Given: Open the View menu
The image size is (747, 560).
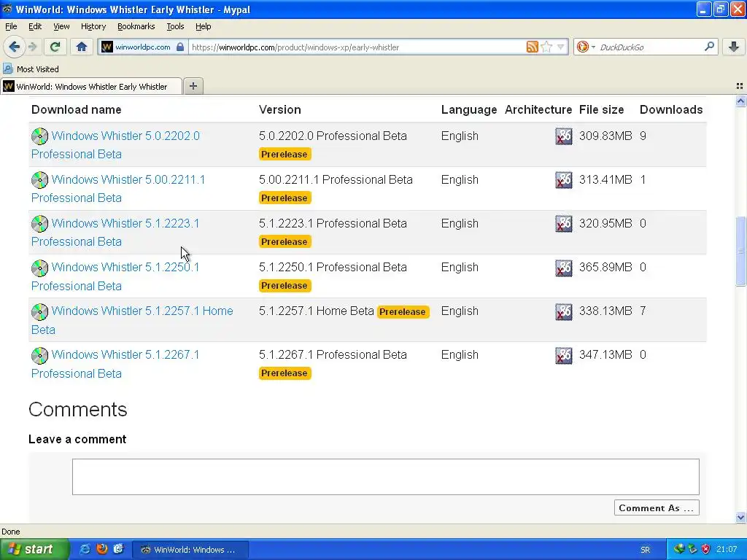Looking at the screenshot, I should [x=61, y=26].
